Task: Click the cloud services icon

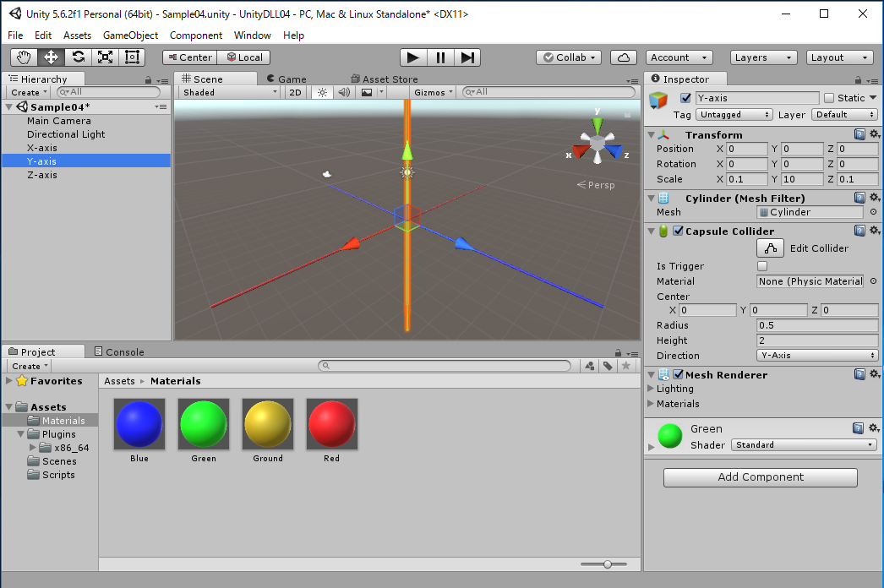Action: click(x=624, y=57)
